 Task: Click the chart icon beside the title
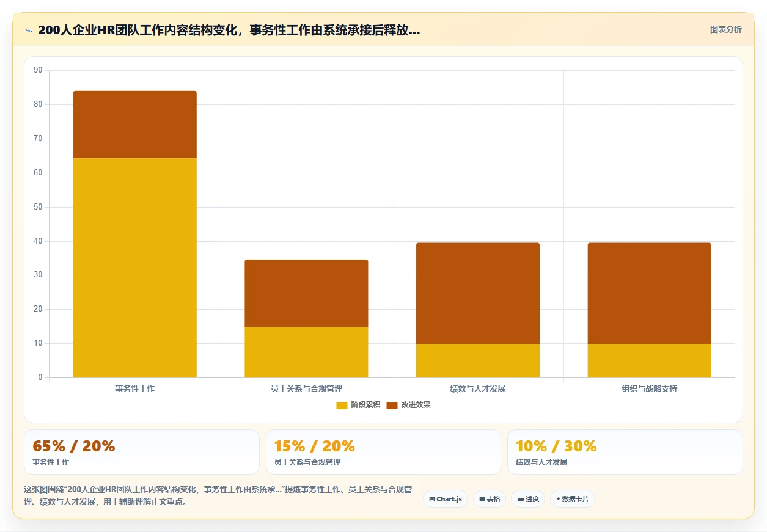pyautogui.click(x=29, y=31)
